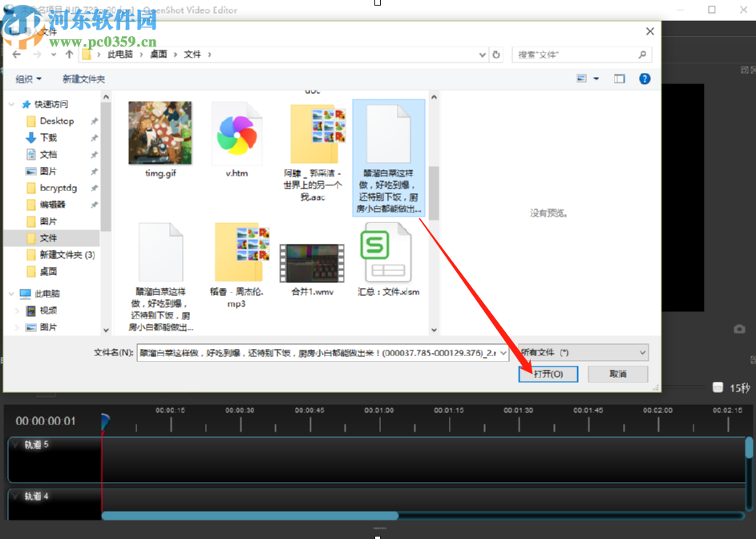The width and height of the screenshot is (756, 539).
Task: Go back using the back arrow
Action: (x=17, y=55)
